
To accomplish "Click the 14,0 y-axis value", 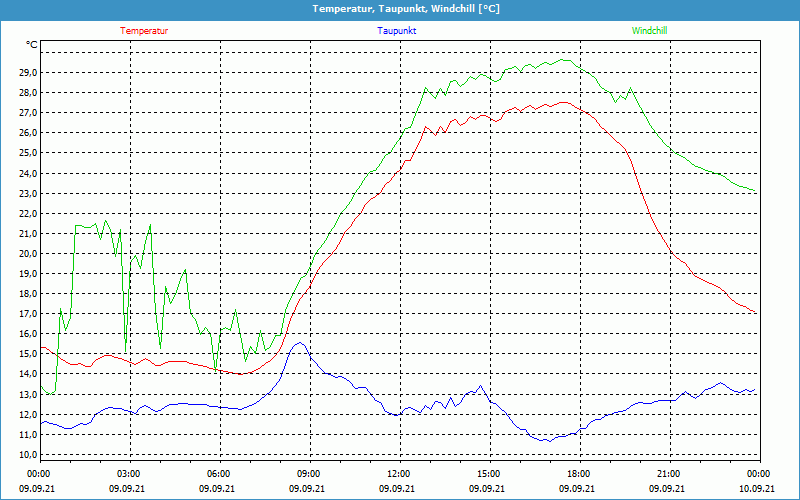I will click(29, 374).
